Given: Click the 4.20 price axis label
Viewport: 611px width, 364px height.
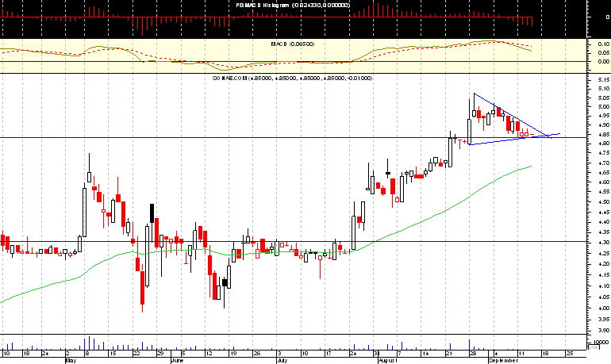Looking at the screenshot, I should pos(604,264).
